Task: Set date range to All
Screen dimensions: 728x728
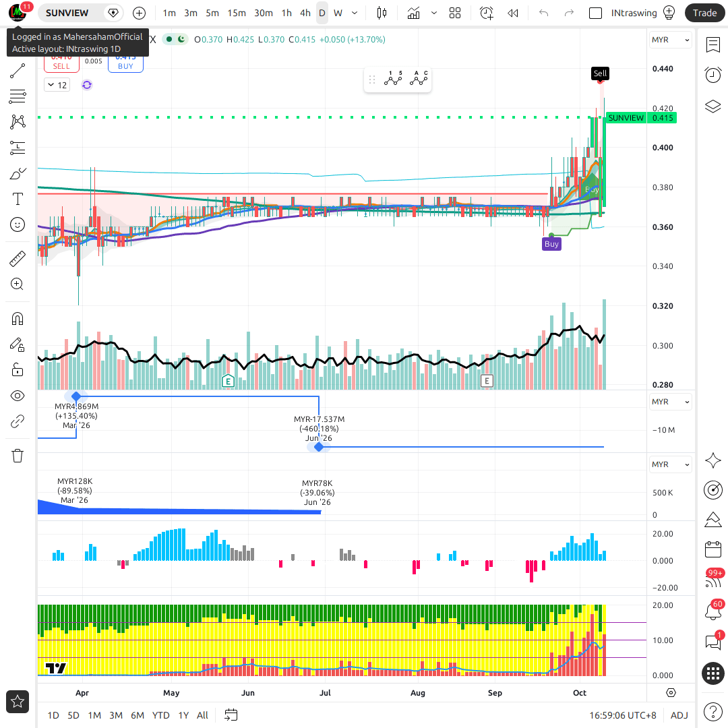Action: pos(202,715)
